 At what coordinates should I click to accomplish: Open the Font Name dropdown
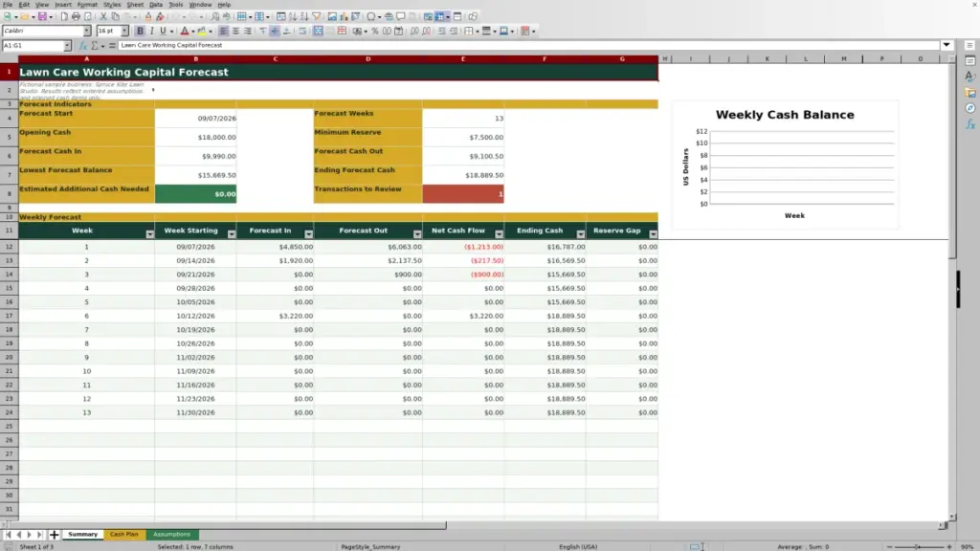click(x=87, y=31)
